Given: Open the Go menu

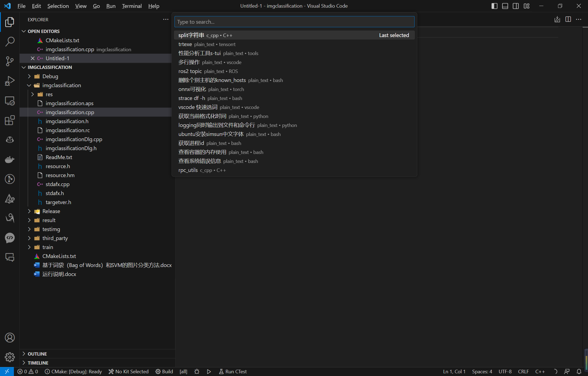Looking at the screenshot, I should [x=96, y=6].
